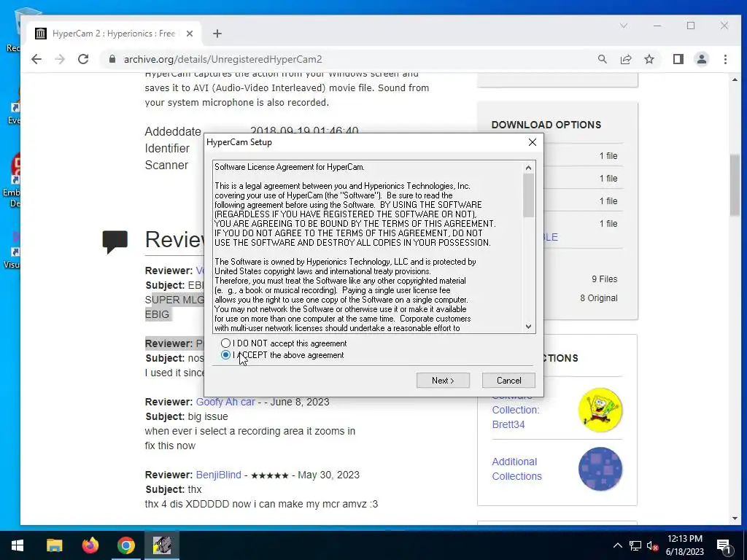Screen dimensions: 747x560
Task: Click license text scroll up arrow
Action: click(x=528, y=168)
